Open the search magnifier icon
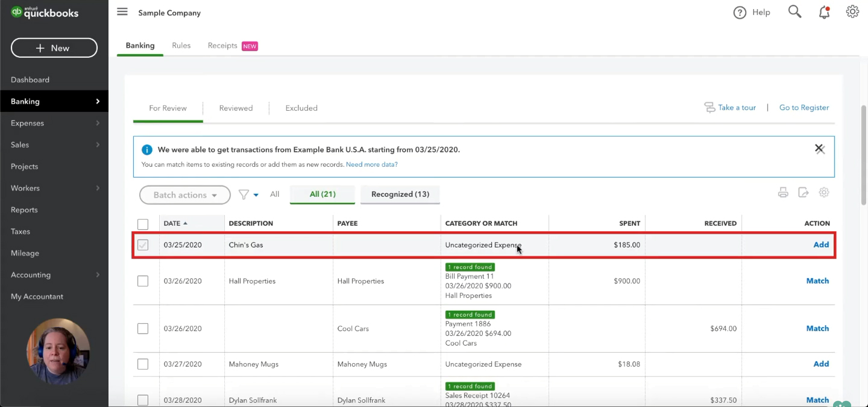 (795, 12)
